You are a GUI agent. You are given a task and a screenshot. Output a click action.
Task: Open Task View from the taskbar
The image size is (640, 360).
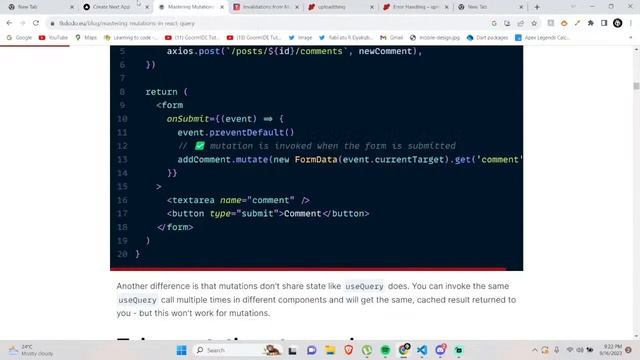click(292, 350)
